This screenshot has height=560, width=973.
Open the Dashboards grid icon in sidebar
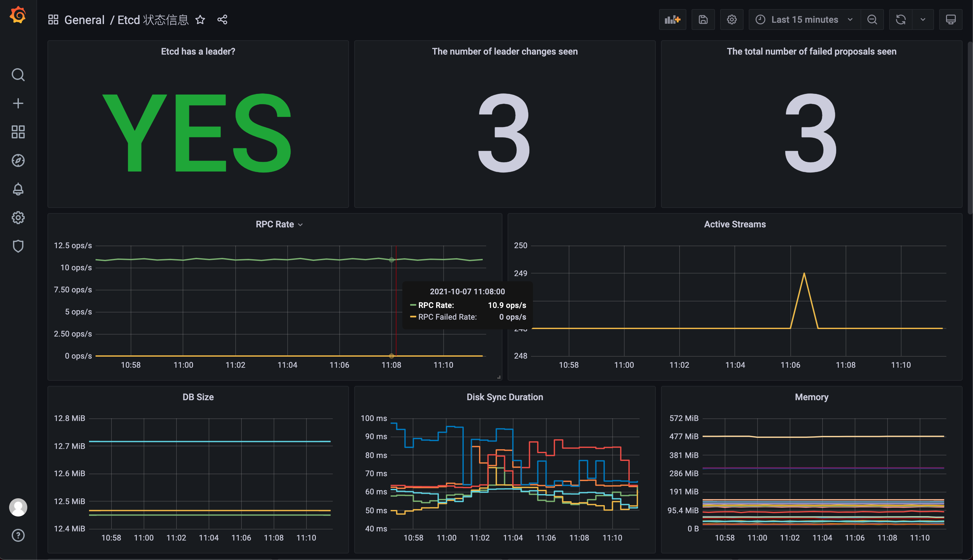coord(18,132)
